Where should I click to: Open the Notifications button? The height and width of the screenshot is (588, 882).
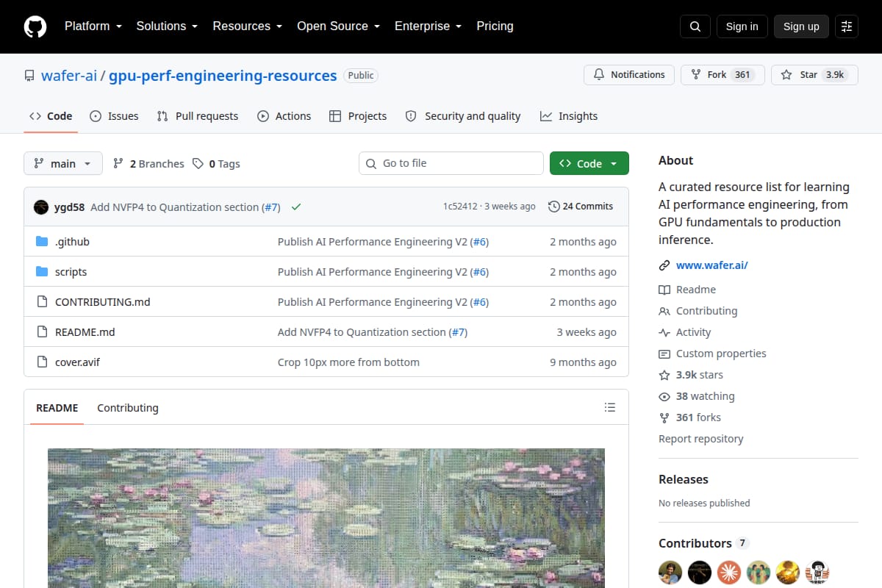[629, 75]
